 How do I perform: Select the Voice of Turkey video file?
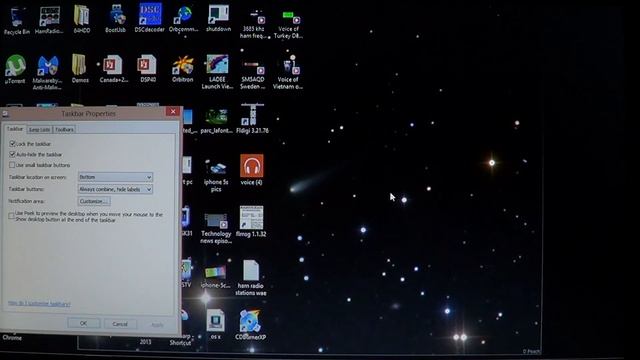coord(289,24)
